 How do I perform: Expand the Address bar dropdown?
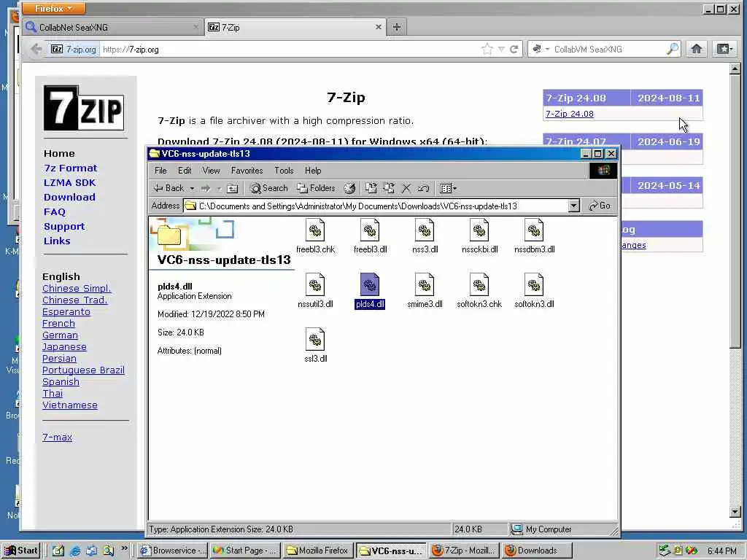click(574, 206)
